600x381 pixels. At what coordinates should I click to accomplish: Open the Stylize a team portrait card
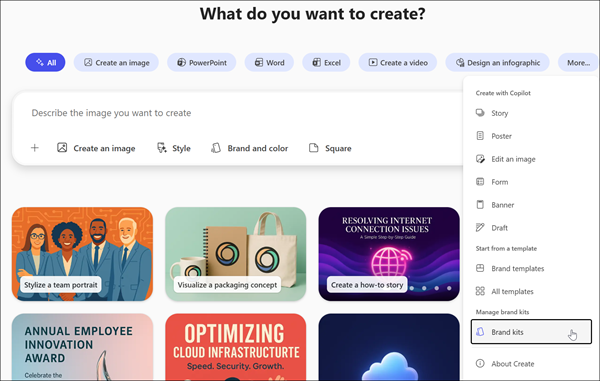click(82, 254)
